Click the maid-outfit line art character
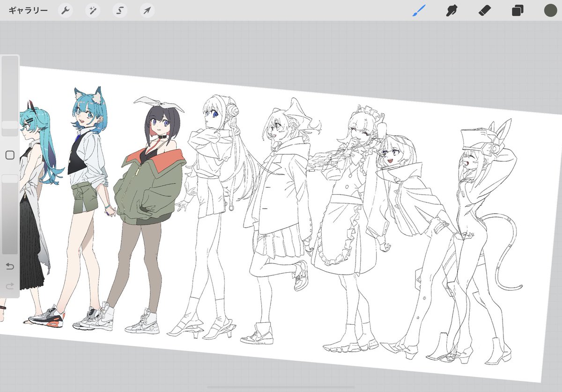The height and width of the screenshot is (392, 562). tap(351, 229)
